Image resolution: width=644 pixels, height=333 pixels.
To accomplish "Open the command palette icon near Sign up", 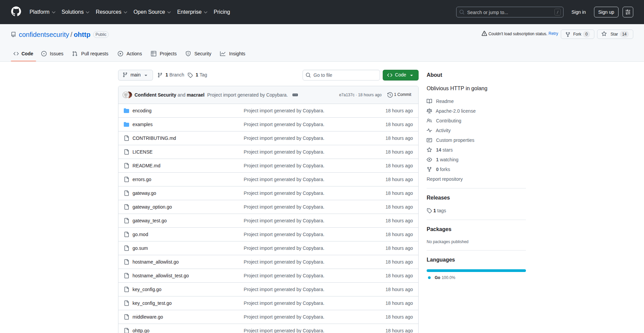I will point(628,12).
